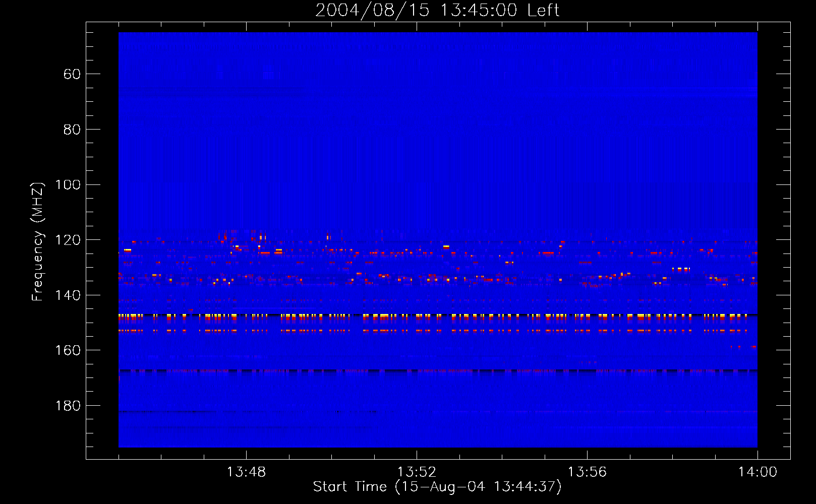
Task: Click the 100 MHz frequency tick label
Action: coord(68,185)
